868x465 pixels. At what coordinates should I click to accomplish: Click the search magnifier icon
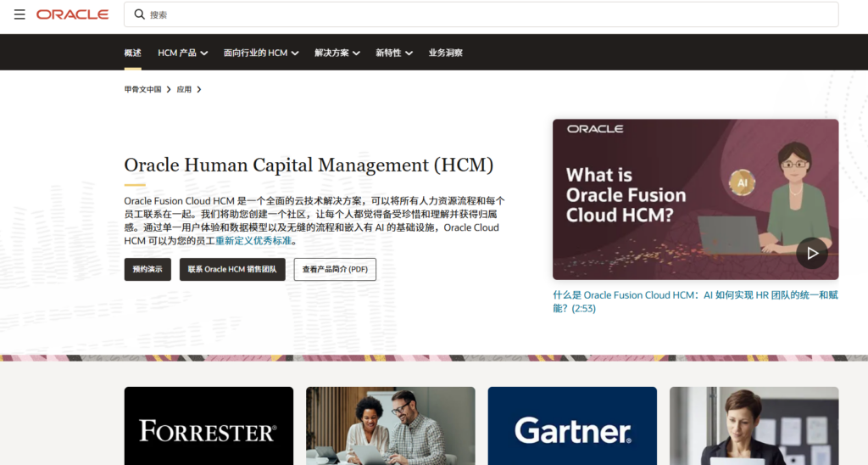[140, 14]
